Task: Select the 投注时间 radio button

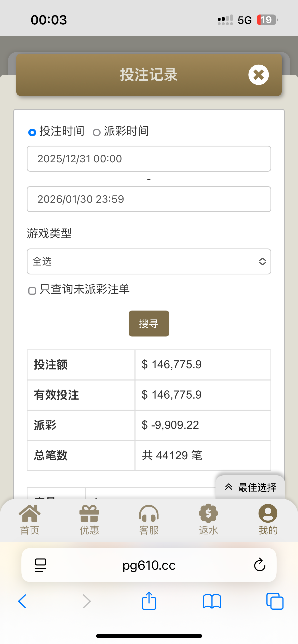Action: coord(32,132)
